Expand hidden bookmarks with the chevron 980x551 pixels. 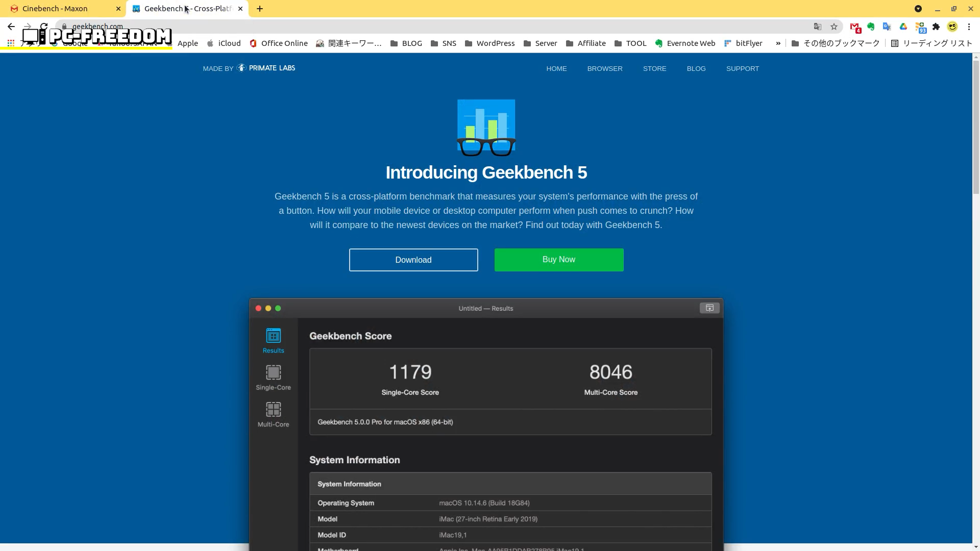click(x=778, y=43)
